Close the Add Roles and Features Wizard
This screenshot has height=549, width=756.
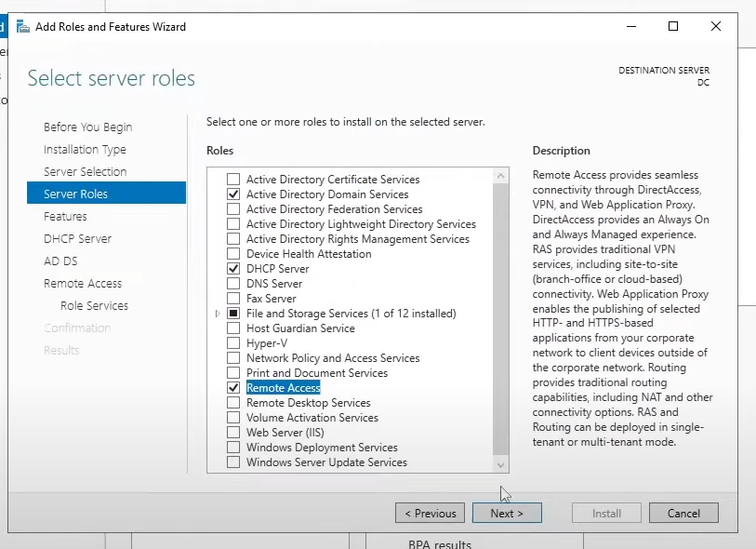point(716,27)
